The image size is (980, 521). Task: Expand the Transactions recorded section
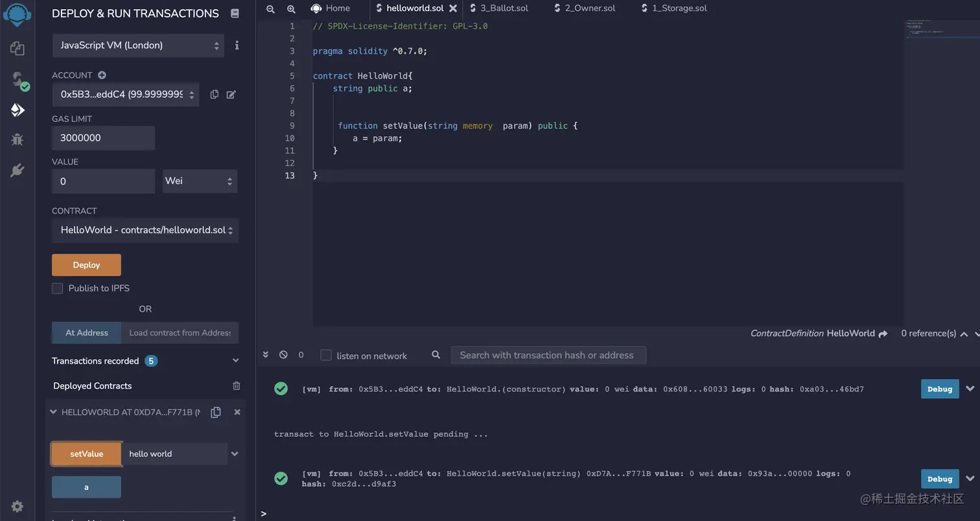coord(235,361)
